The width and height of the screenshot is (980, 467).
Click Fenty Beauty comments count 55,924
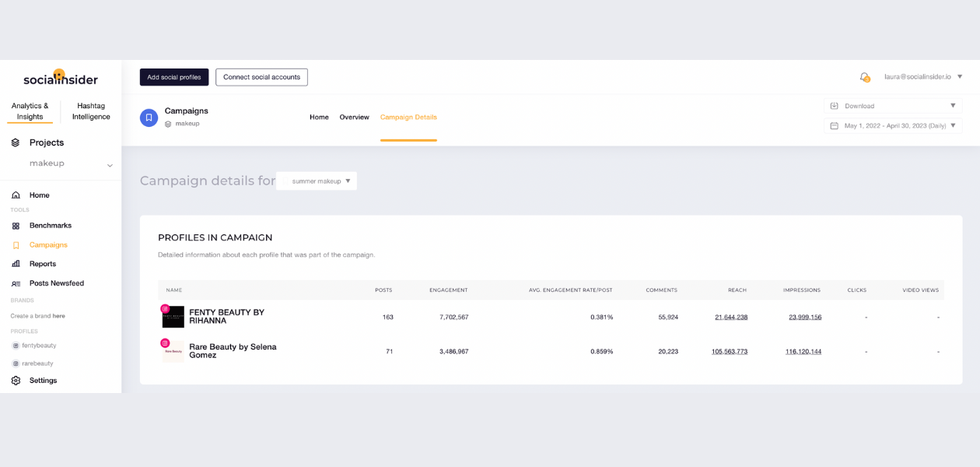tap(668, 318)
